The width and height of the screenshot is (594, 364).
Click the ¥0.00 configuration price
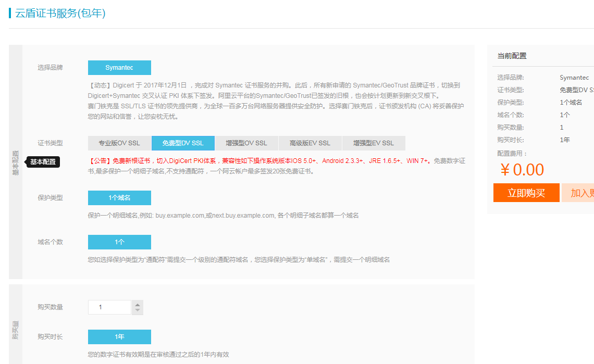[x=522, y=170]
